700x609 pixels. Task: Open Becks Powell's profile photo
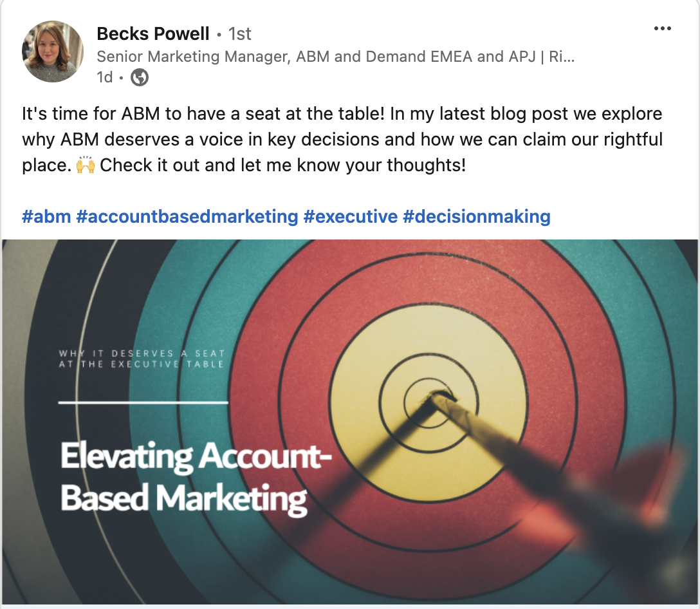(x=53, y=52)
